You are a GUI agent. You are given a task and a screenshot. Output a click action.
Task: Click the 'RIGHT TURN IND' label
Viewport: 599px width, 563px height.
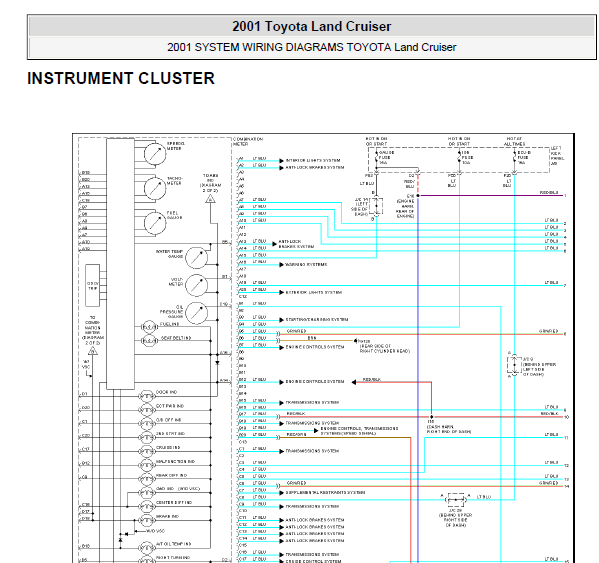173,558
